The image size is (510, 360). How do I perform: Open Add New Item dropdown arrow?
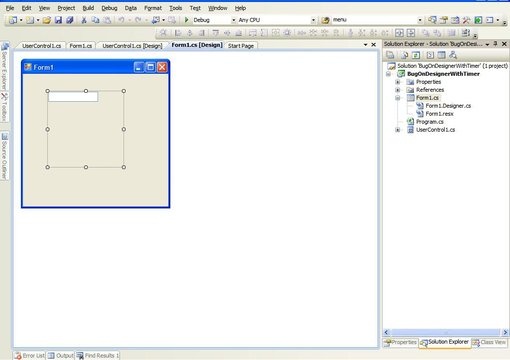tap(38, 20)
